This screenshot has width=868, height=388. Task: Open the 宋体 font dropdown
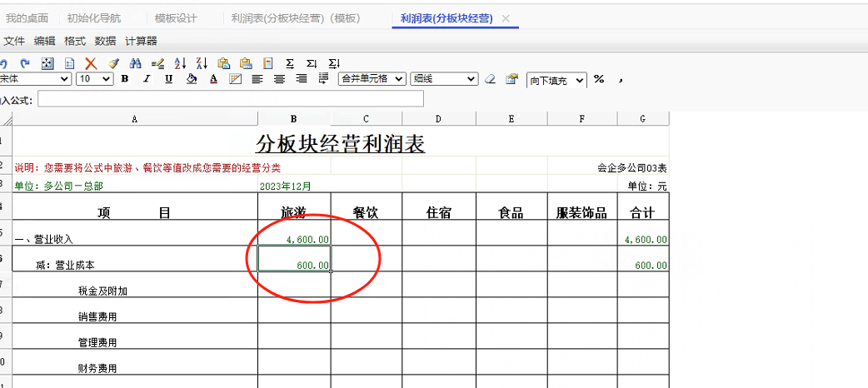pyautogui.click(x=36, y=79)
